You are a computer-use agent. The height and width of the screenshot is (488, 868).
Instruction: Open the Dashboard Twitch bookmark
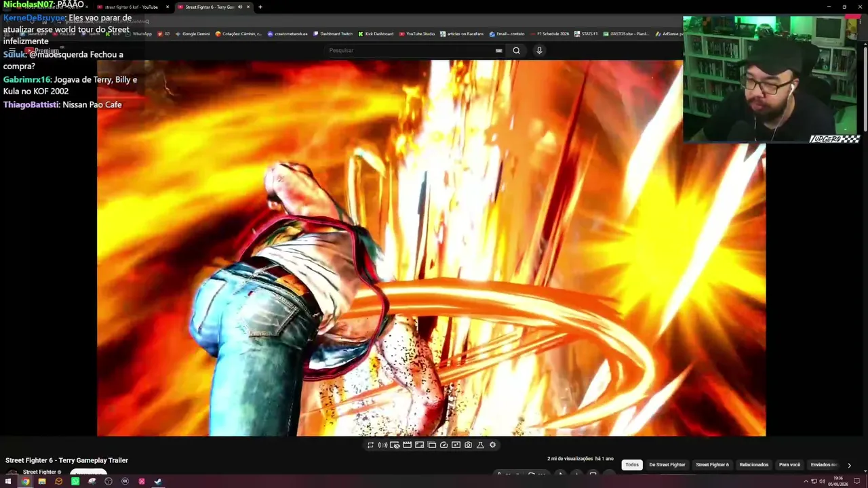click(x=333, y=34)
